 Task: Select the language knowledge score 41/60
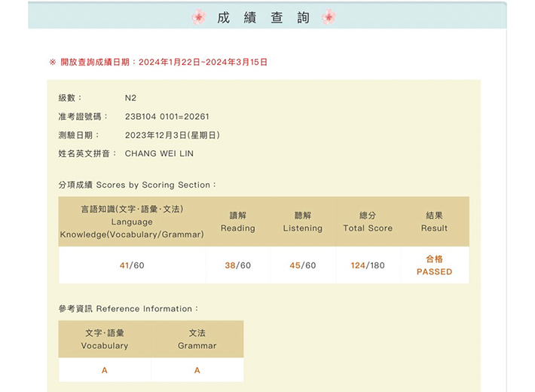[x=132, y=265]
